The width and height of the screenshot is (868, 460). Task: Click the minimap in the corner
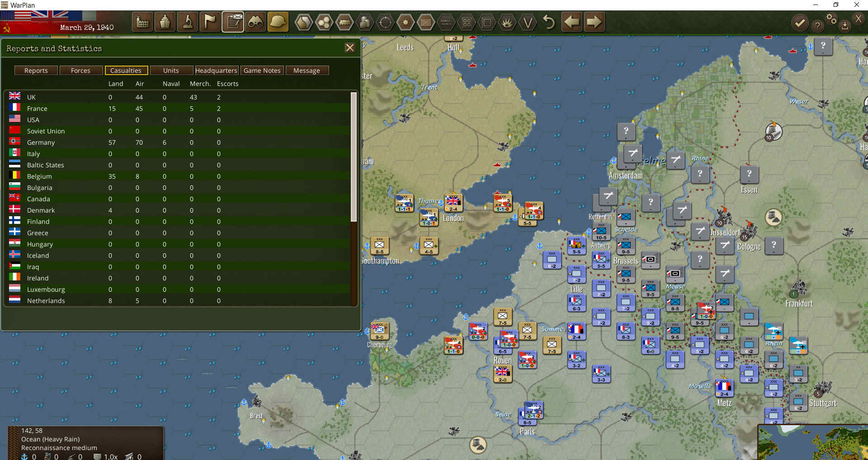pyautogui.click(x=813, y=442)
